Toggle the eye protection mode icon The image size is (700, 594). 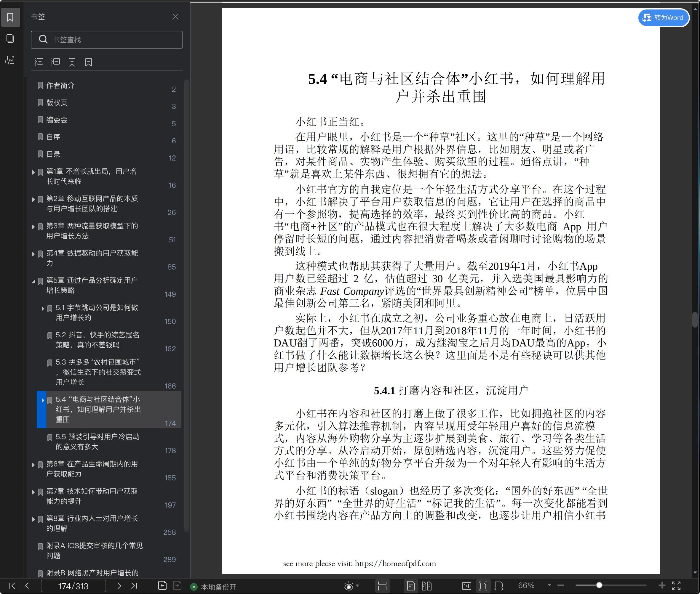(x=349, y=586)
